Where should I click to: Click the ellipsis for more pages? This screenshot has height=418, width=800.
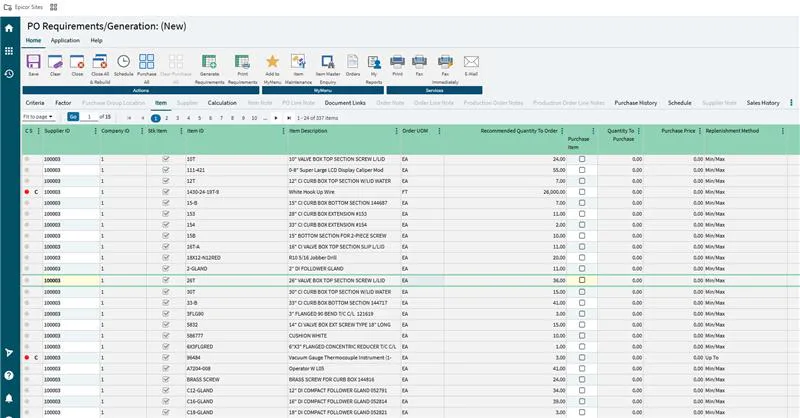coord(265,118)
